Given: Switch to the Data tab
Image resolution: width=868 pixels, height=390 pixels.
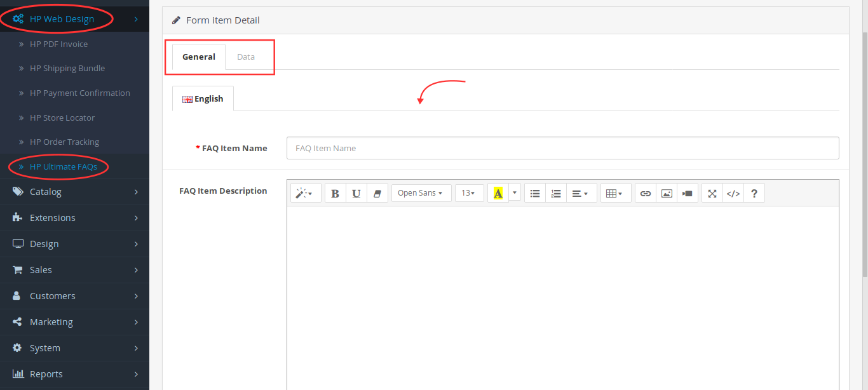Looking at the screenshot, I should (246, 57).
